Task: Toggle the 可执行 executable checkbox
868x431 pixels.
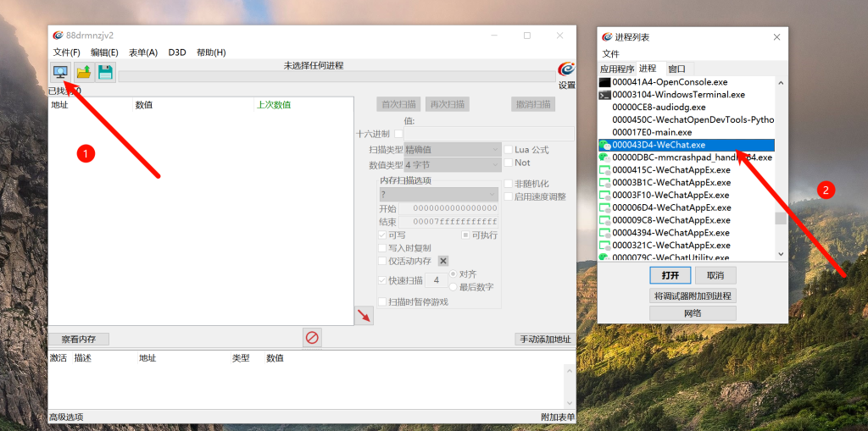Action: click(465, 235)
